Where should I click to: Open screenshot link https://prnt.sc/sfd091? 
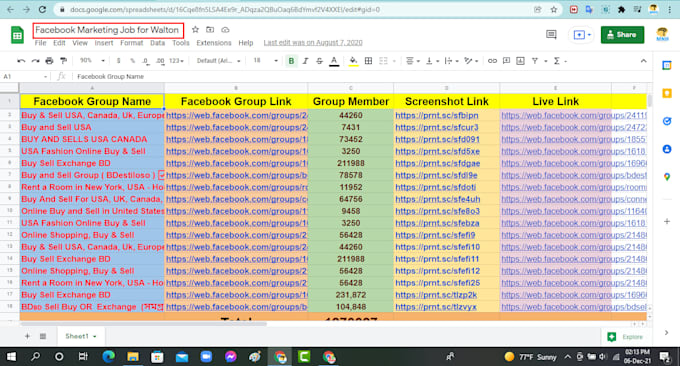click(438, 139)
